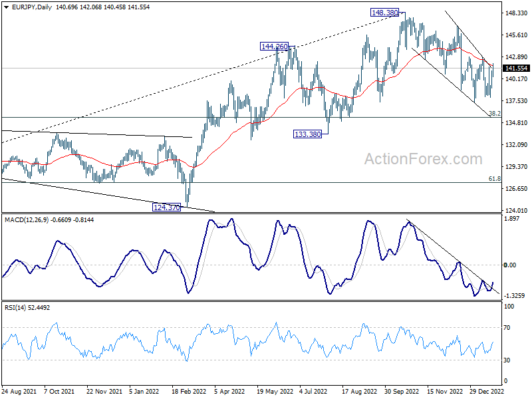
Task: Click the 30 Sep 2022 date label
Action: point(402,391)
